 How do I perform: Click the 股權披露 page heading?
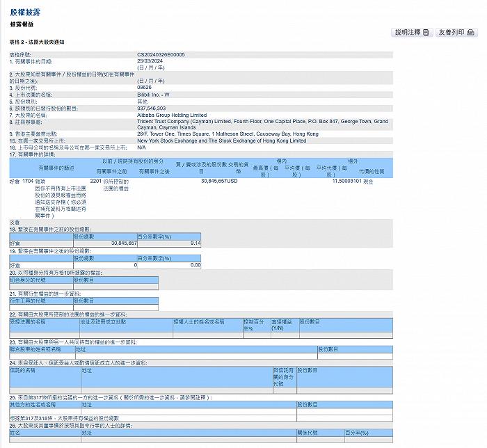(x=25, y=13)
